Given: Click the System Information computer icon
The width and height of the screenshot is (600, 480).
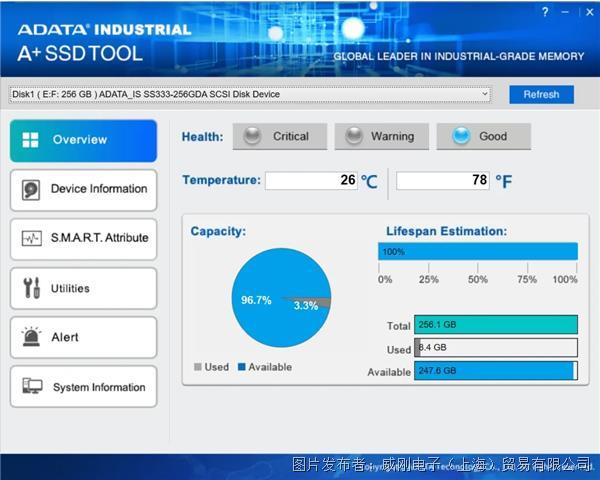Looking at the screenshot, I should (x=32, y=387).
